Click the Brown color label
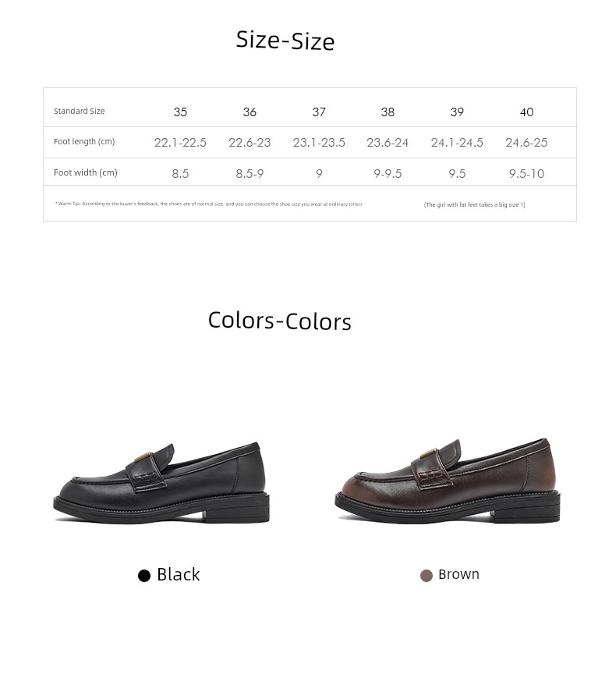The width and height of the screenshot is (616, 685). coord(458,574)
